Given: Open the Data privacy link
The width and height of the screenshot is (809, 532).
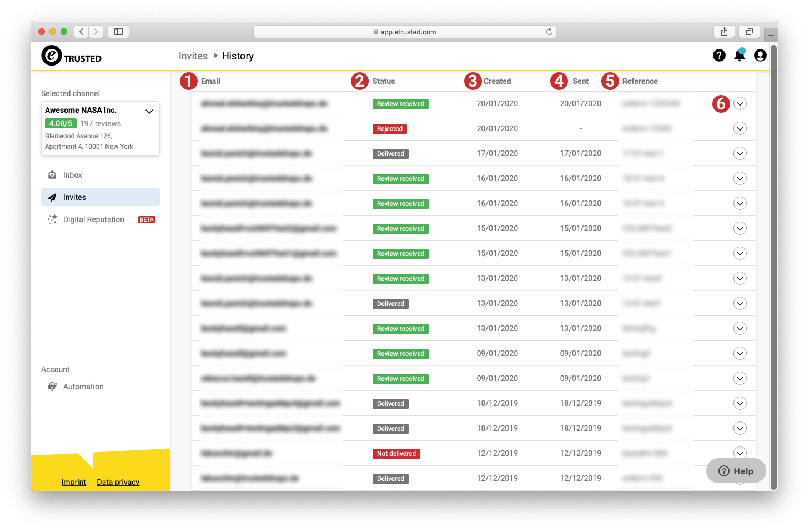Looking at the screenshot, I should click(x=118, y=482).
